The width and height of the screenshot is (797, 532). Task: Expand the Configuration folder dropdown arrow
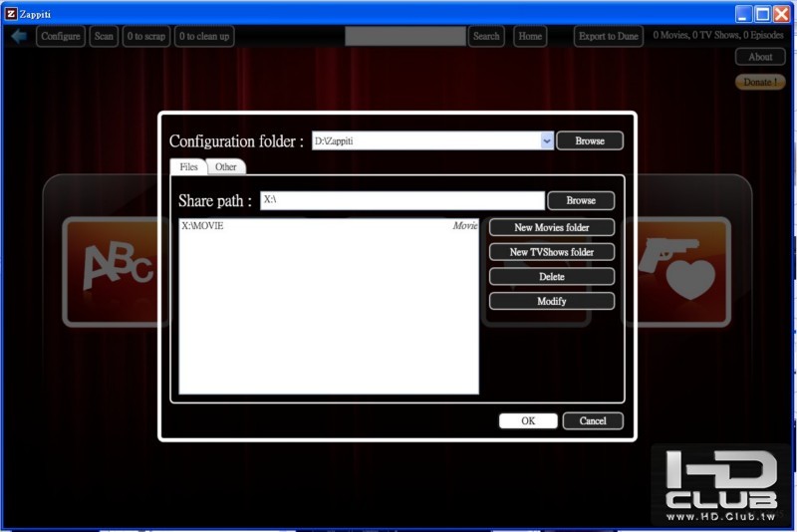tap(546, 140)
